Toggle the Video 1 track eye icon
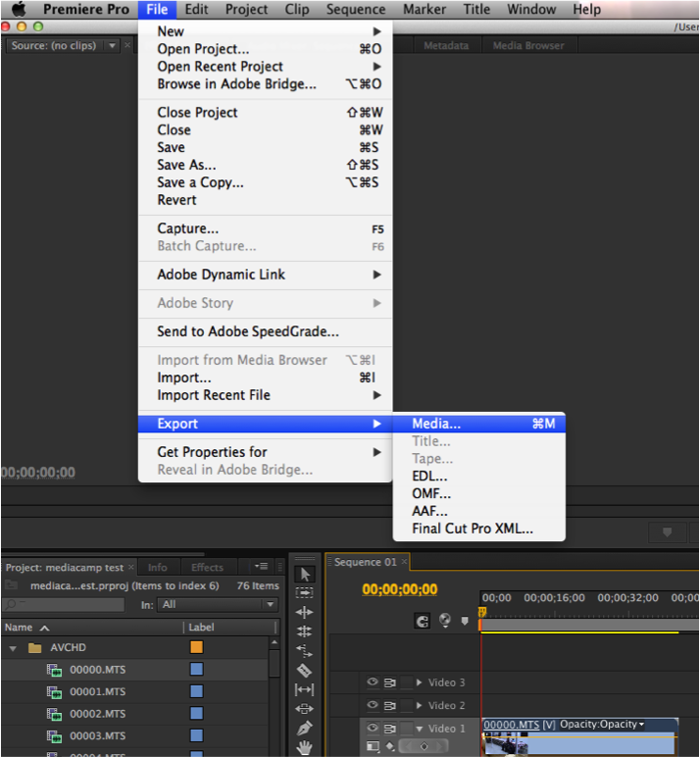The image size is (700, 757). pyautogui.click(x=373, y=729)
